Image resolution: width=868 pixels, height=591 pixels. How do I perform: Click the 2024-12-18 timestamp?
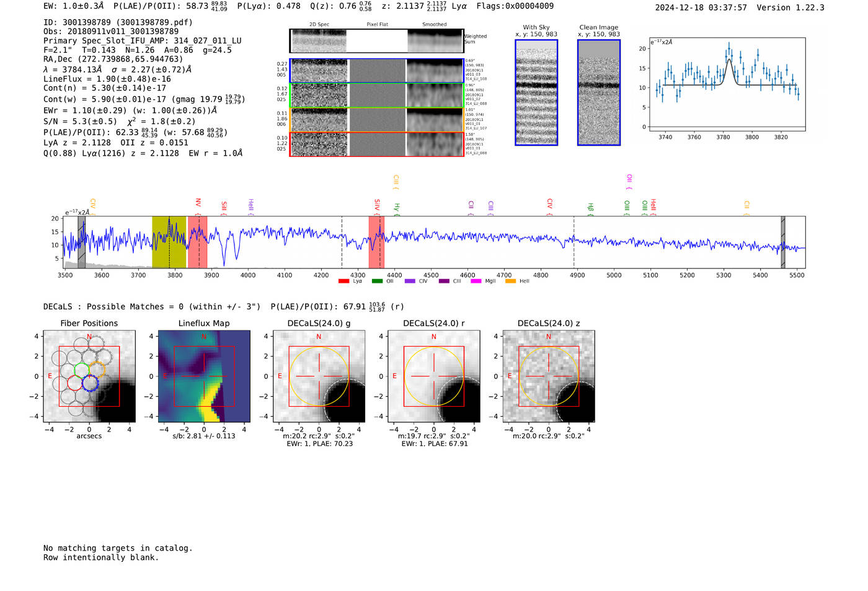(701, 7)
